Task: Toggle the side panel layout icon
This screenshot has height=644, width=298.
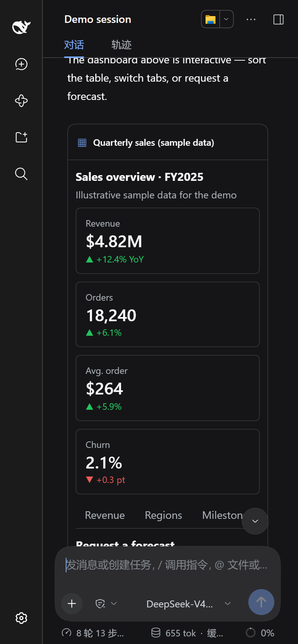Action: point(279,19)
